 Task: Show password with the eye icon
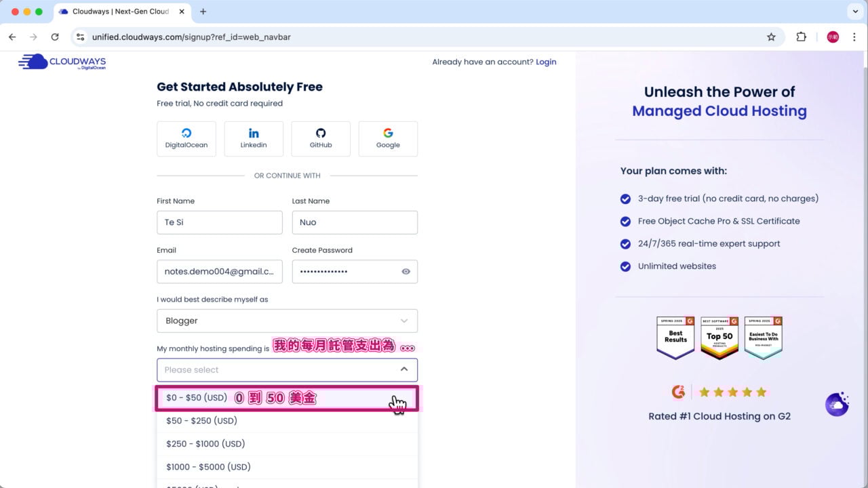pos(406,272)
